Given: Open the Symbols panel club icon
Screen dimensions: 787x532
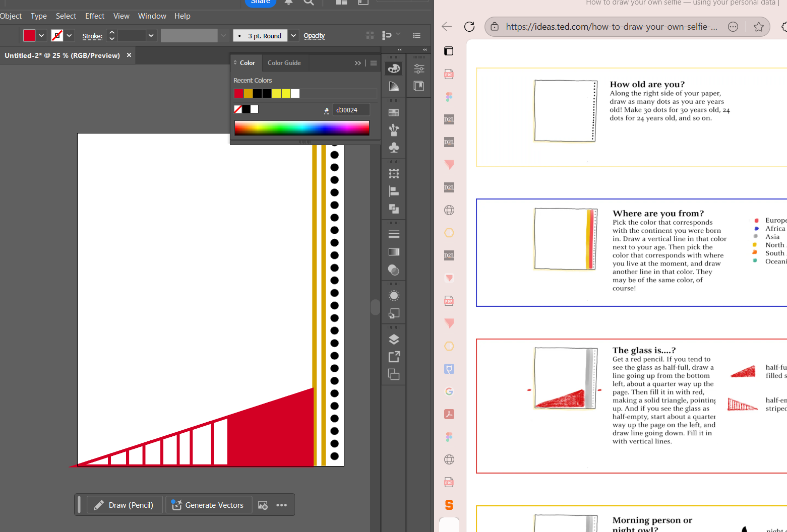Looking at the screenshot, I should coord(394,147).
